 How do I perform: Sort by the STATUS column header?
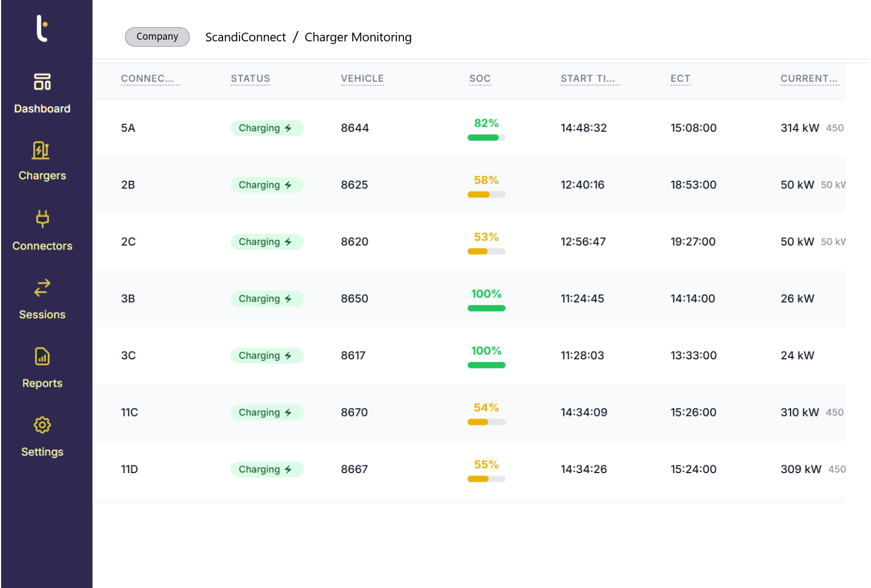tap(250, 79)
